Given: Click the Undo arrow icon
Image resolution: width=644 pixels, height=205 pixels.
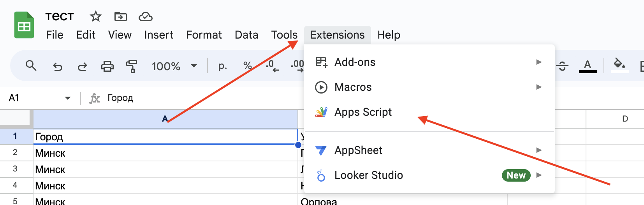Looking at the screenshot, I should click(x=58, y=66).
